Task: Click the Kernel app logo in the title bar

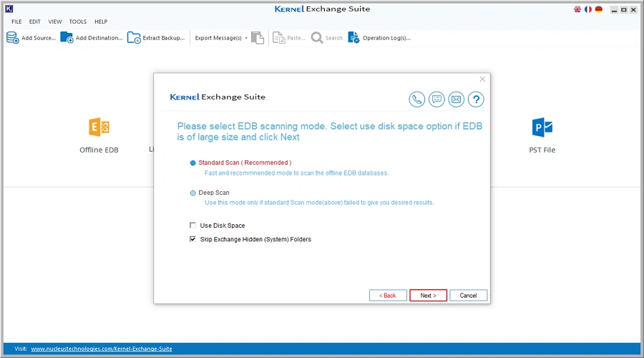Action: [x=9, y=9]
